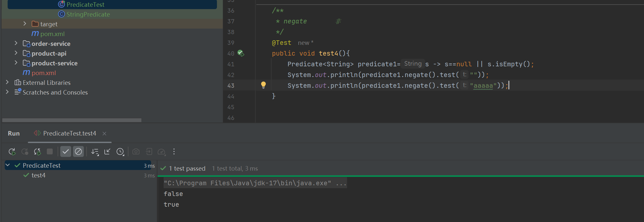Image resolution: width=644 pixels, height=222 pixels.
Task: Click the square Stop icon
Action: [50, 151]
